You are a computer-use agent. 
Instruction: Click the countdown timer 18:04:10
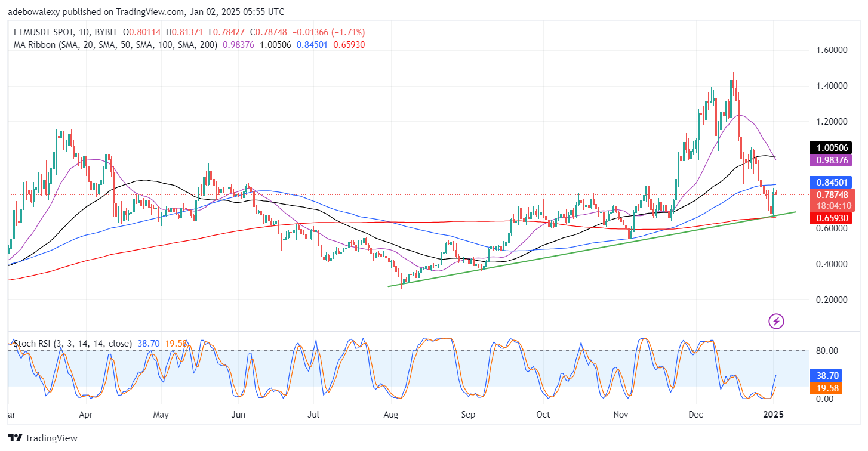coord(835,206)
